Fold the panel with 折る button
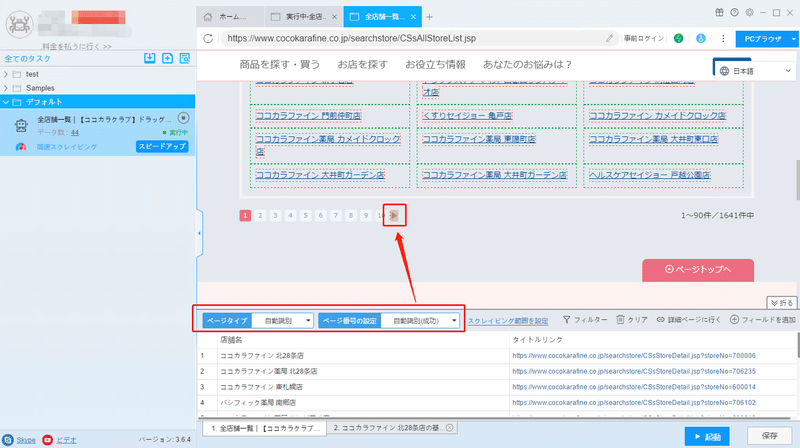Screen dimensions: 800x448 [782, 303]
